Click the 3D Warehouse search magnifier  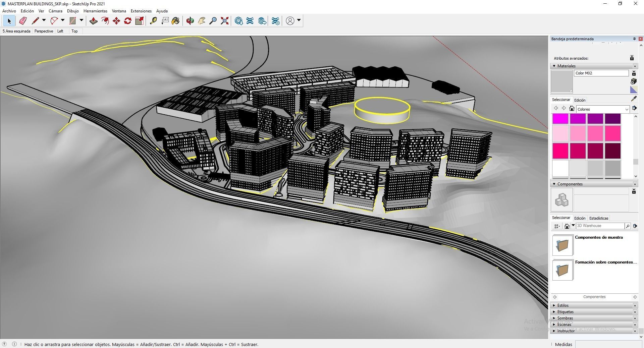[x=628, y=226]
